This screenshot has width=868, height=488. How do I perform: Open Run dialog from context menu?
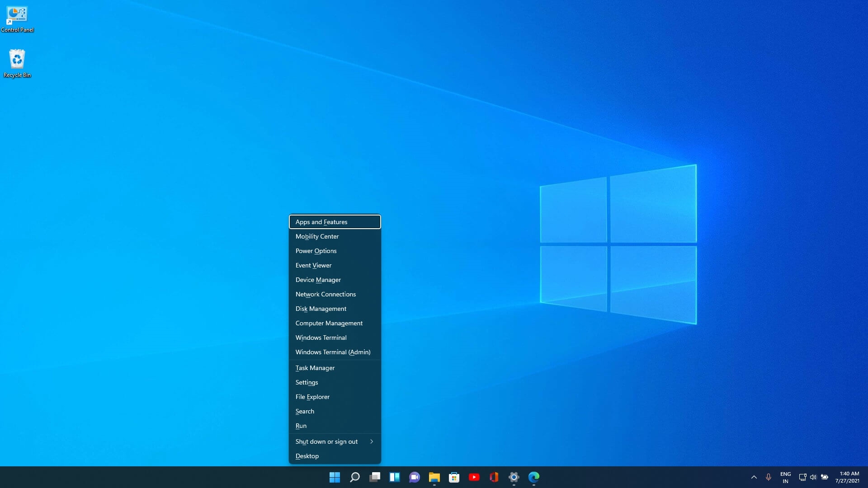click(x=301, y=426)
